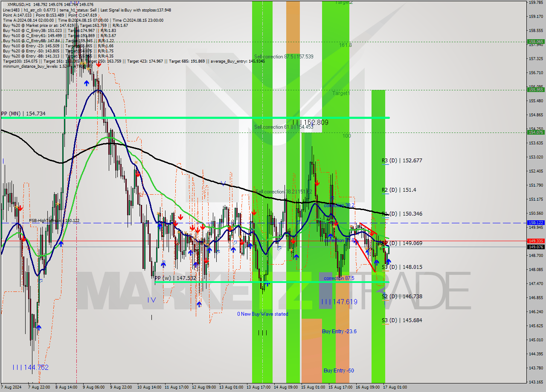Screen dimensions: 546x392
Task: Click the blue 150.122 price tag
Action: pyautogui.click(x=536, y=222)
